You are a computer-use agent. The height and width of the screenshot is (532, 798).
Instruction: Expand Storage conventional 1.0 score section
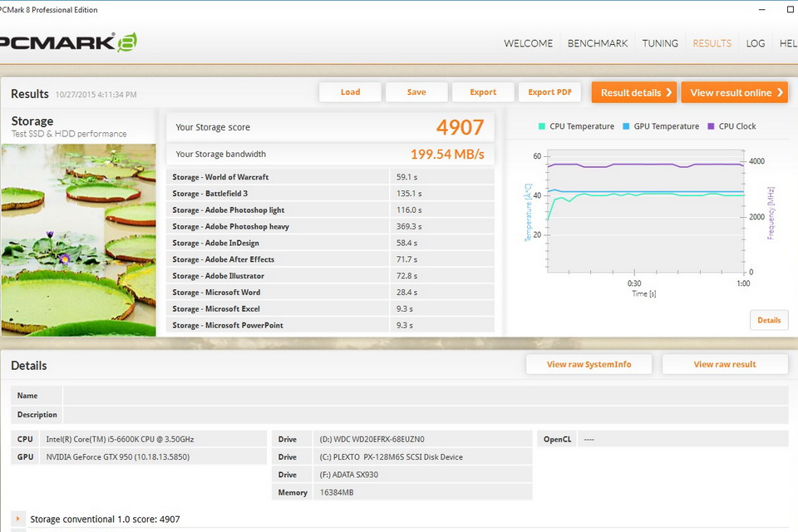pyautogui.click(x=18, y=520)
